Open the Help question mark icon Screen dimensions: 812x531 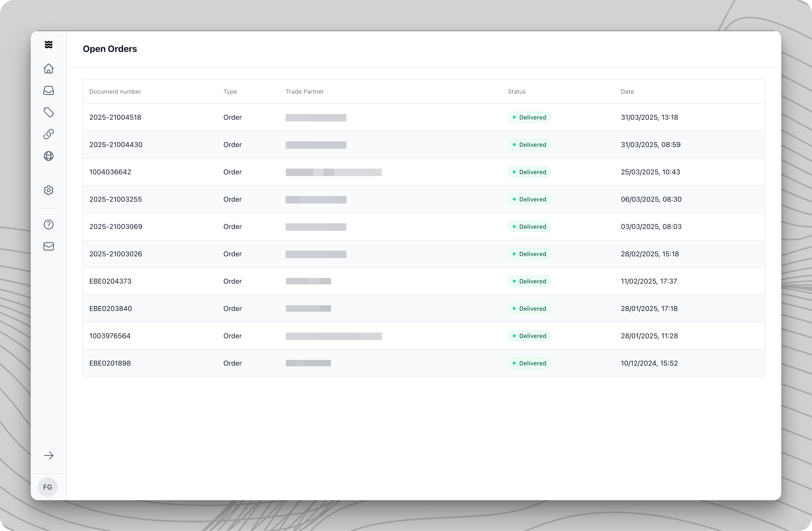coord(48,224)
